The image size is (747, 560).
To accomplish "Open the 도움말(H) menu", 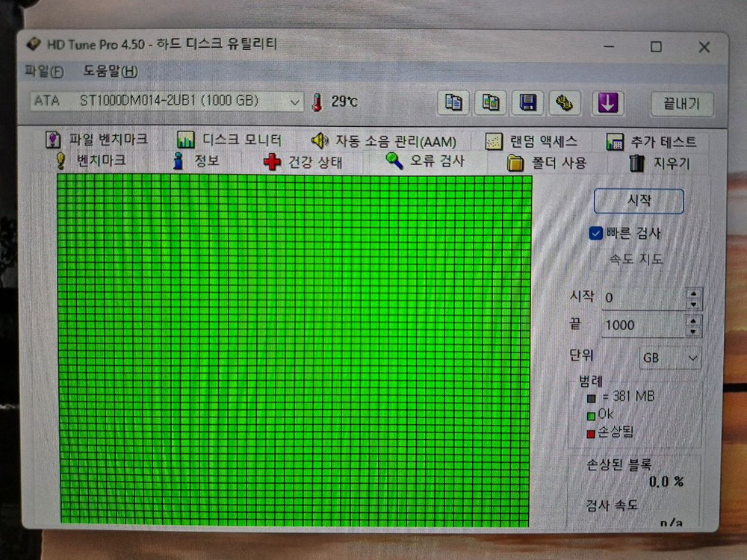I will (x=111, y=72).
